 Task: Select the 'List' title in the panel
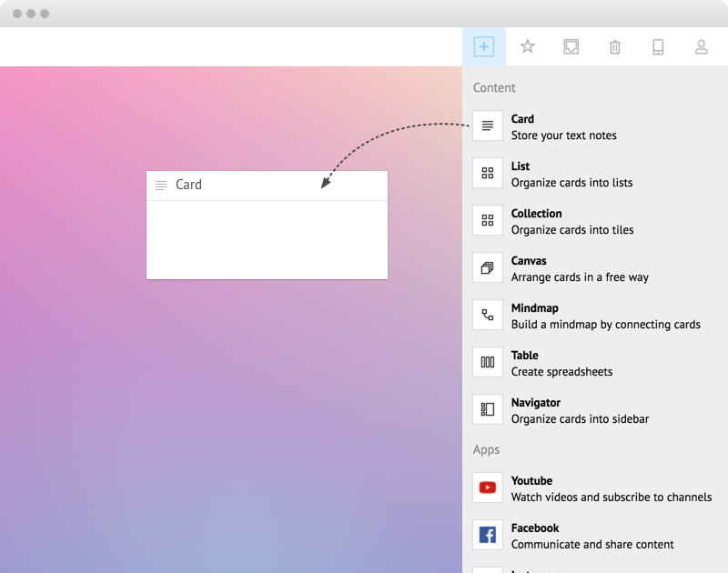[x=521, y=166]
